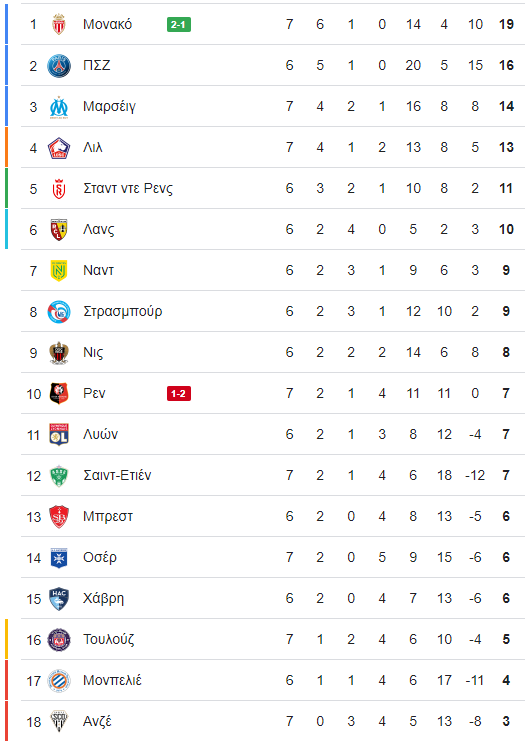
Task: Open the Saint-Étienne green badge
Action: [x=59, y=476]
